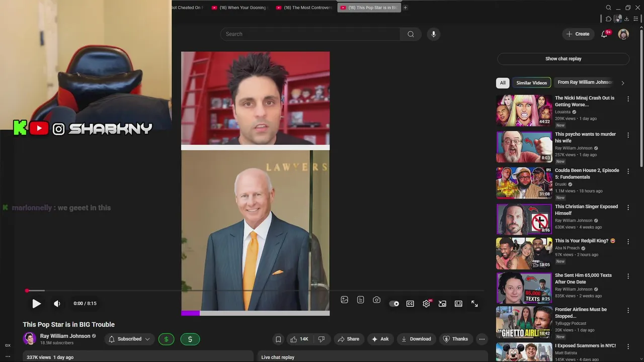Click the outlined green dollar circle button

[166, 339]
